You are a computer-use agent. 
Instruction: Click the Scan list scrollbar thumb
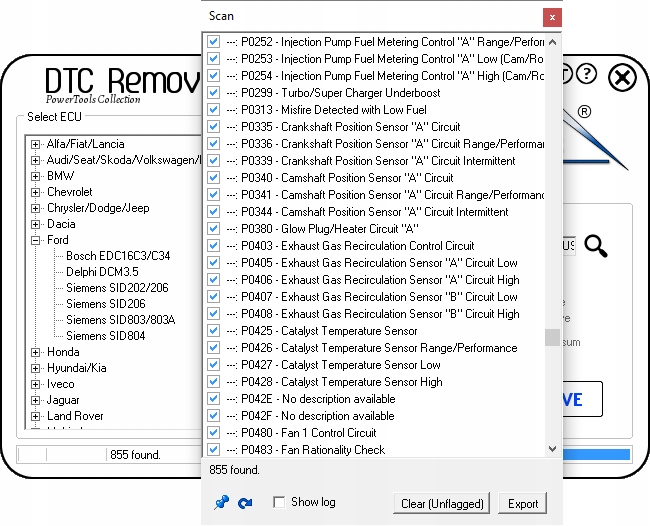(553, 338)
